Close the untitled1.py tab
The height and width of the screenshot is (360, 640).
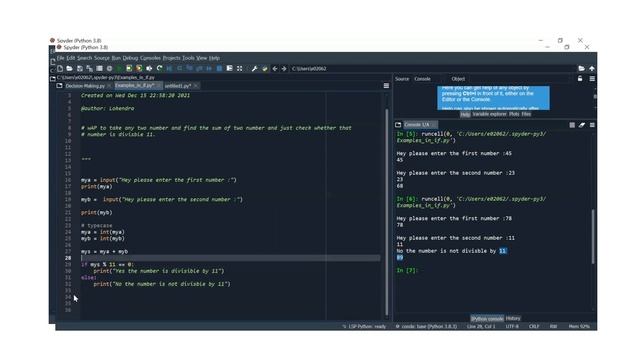[x=196, y=86]
